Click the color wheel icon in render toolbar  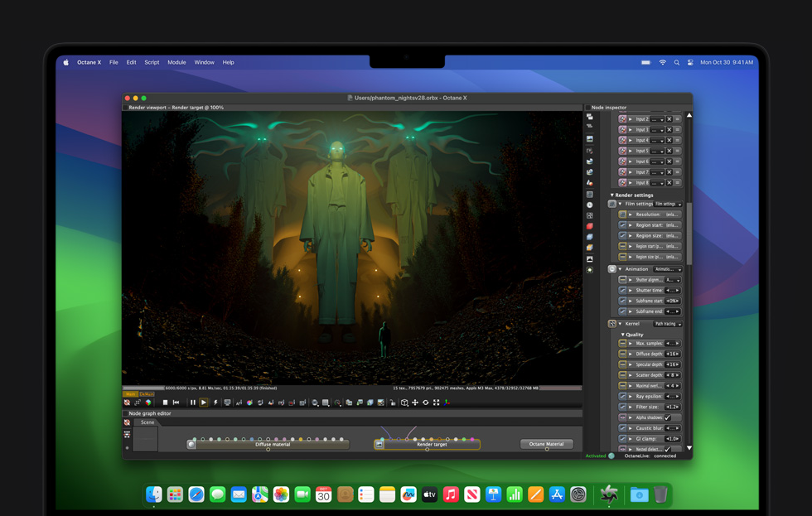tap(249, 403)
